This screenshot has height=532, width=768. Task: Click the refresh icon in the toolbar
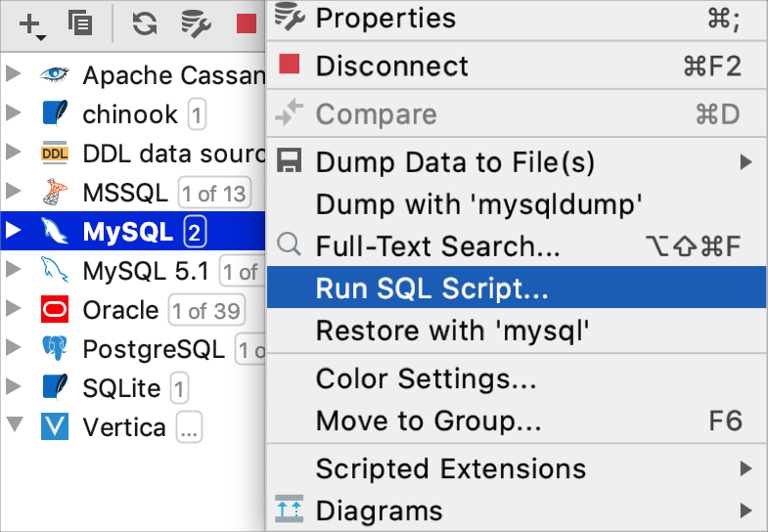coord(145,23)
